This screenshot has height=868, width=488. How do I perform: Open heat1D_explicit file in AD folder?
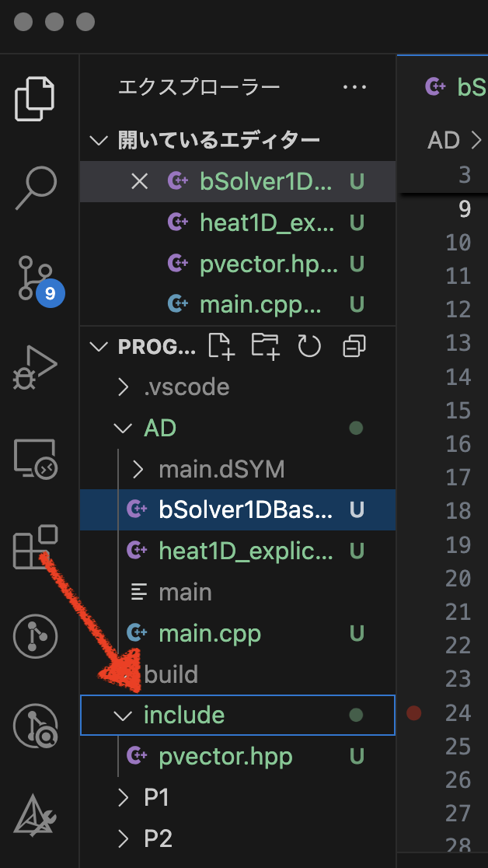[246, 551]
